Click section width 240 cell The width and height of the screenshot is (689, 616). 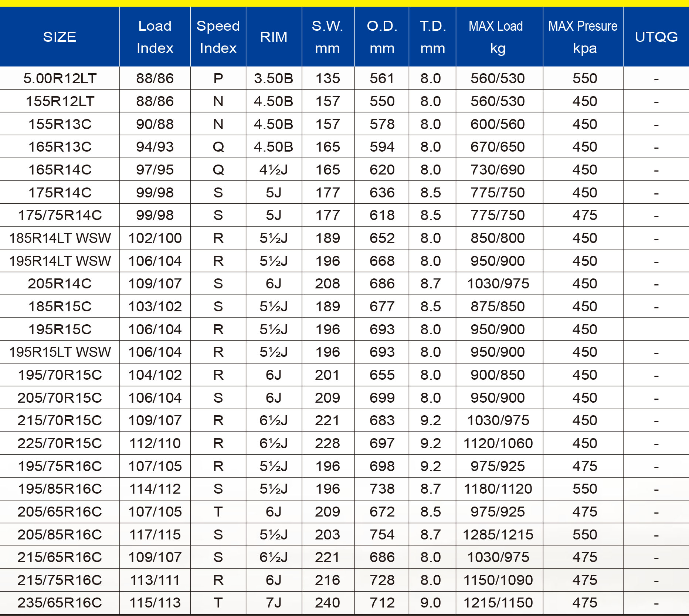328,603
